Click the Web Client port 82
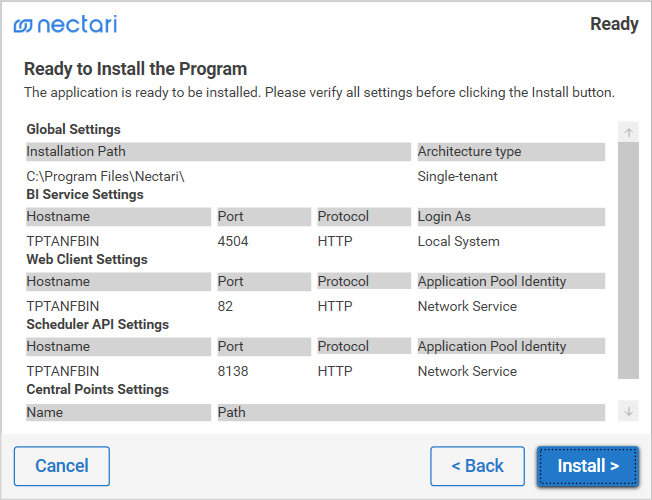 click(225, 306)
